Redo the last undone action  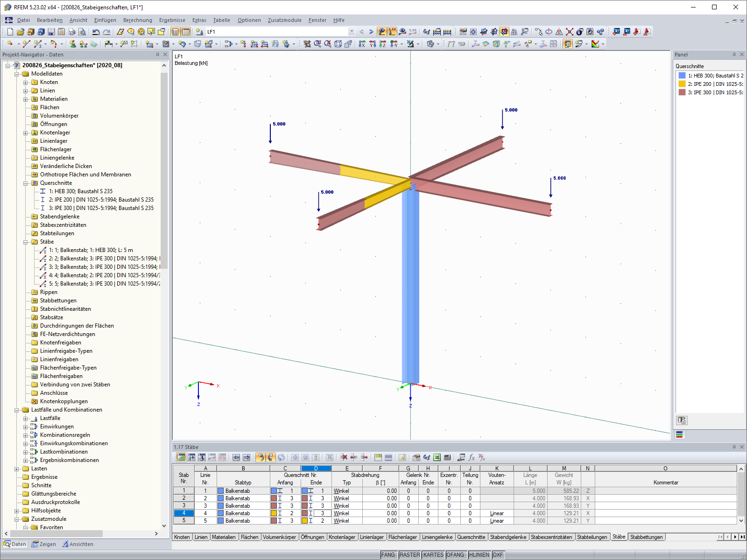(x=106, y=32)
